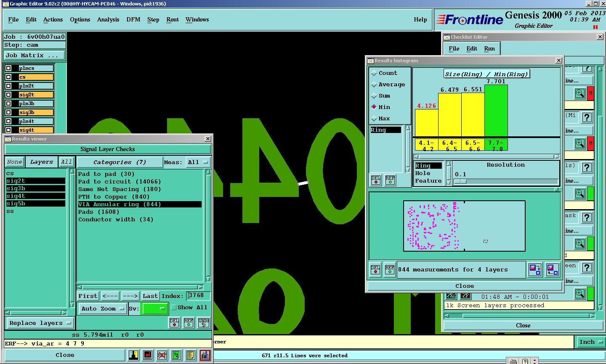Open the Inch units dropdown
Viewport: 606px width, 364px height.
pyautogui.click(x=590, y=342)
